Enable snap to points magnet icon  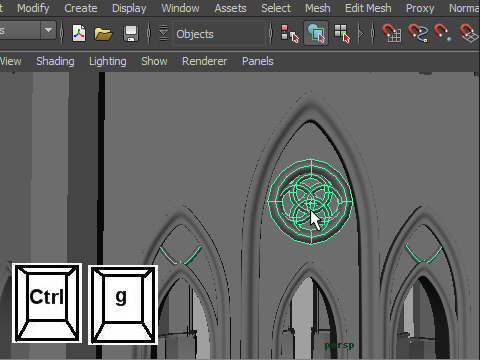pos(443,33)
